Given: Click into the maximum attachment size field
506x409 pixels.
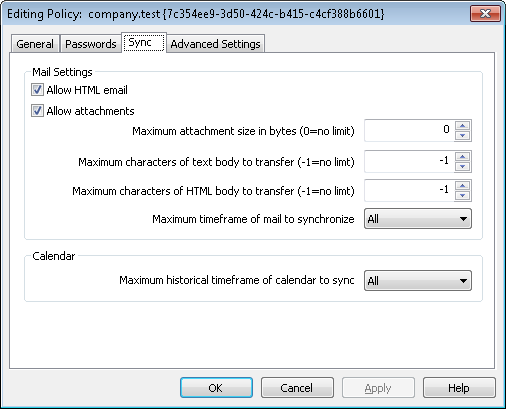Looking at the screenshot, I should [409, 130].
